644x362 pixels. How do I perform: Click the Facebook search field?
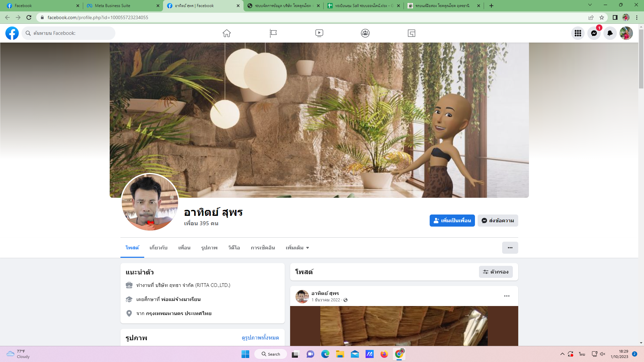(70, 33)
